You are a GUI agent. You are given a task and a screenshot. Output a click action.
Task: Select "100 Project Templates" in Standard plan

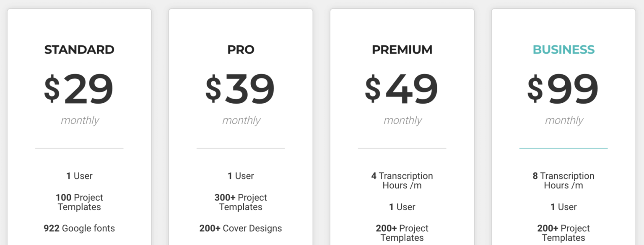[79, 202]
